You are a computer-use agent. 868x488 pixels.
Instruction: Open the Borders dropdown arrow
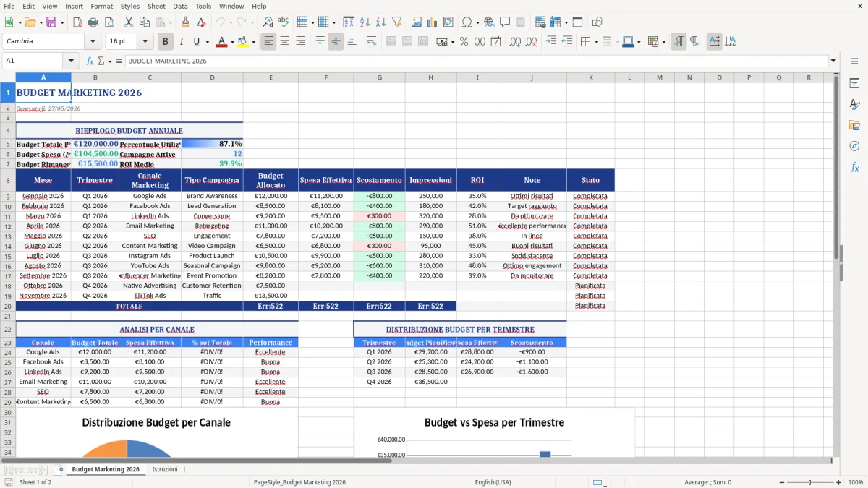pyautogui.click(x=596, y=42)
